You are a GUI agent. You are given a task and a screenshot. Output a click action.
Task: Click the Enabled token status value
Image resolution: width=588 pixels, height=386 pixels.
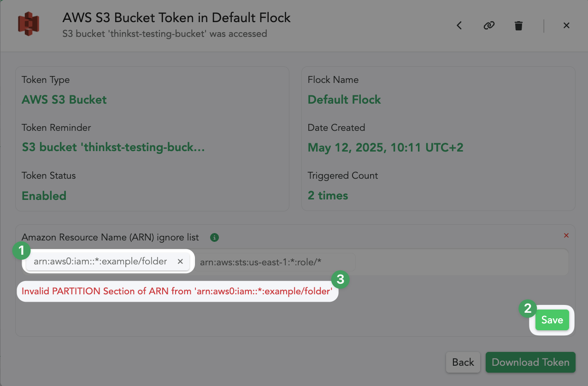44,196
